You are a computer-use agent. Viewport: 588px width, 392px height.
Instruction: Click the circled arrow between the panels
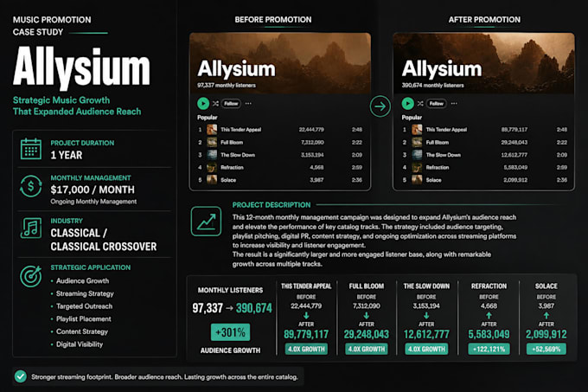click(x=380, y=106)
